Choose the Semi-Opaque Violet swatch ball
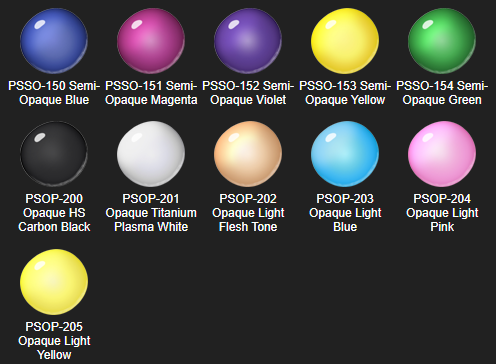Screen dimensions: 496x364 (248, 41)
